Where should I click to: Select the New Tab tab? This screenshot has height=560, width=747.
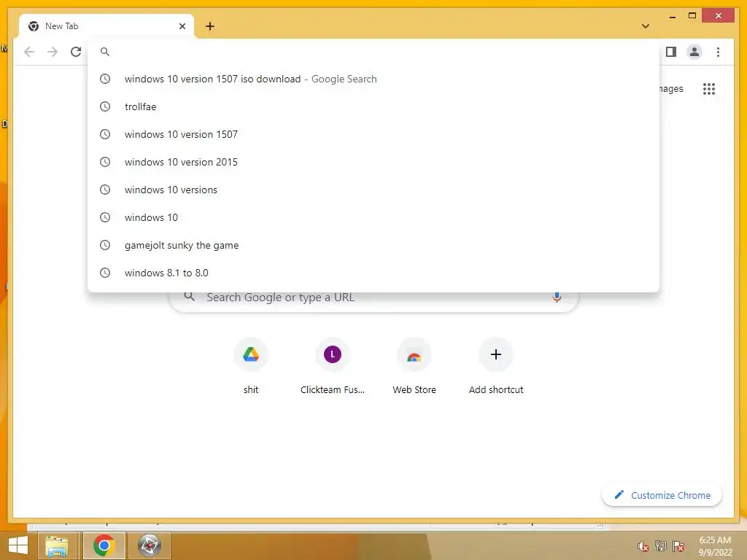tap(106, 26)
